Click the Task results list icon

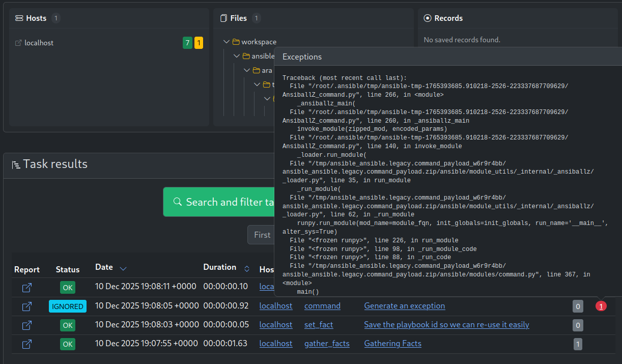pos(16,164)
